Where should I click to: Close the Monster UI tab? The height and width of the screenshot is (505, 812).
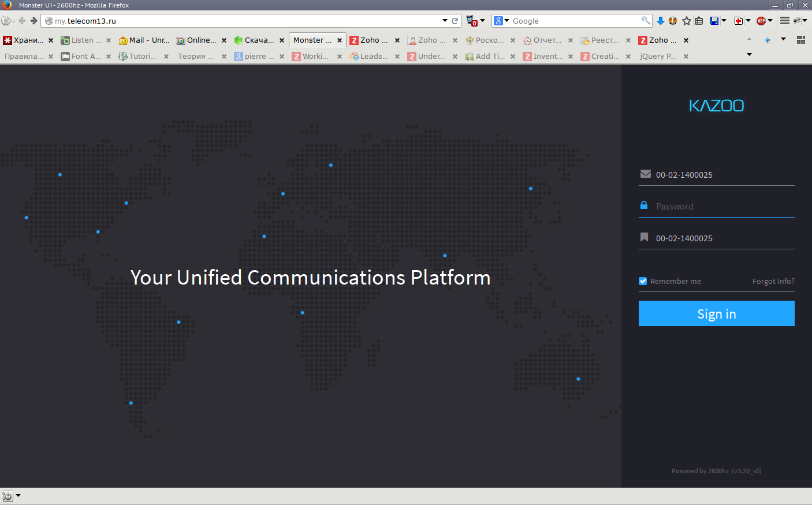340,40
